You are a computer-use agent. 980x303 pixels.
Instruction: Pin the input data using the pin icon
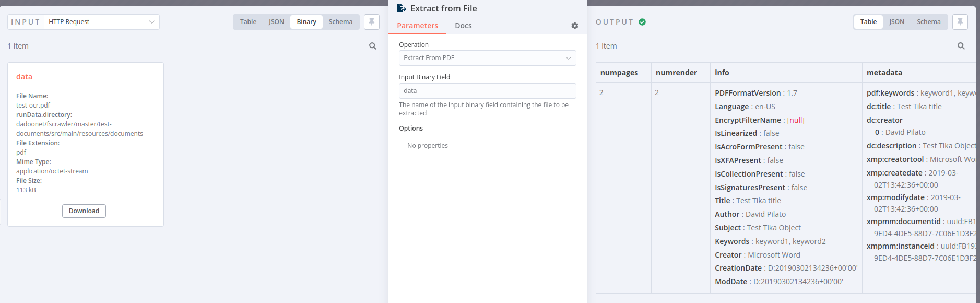pos(372,22)
